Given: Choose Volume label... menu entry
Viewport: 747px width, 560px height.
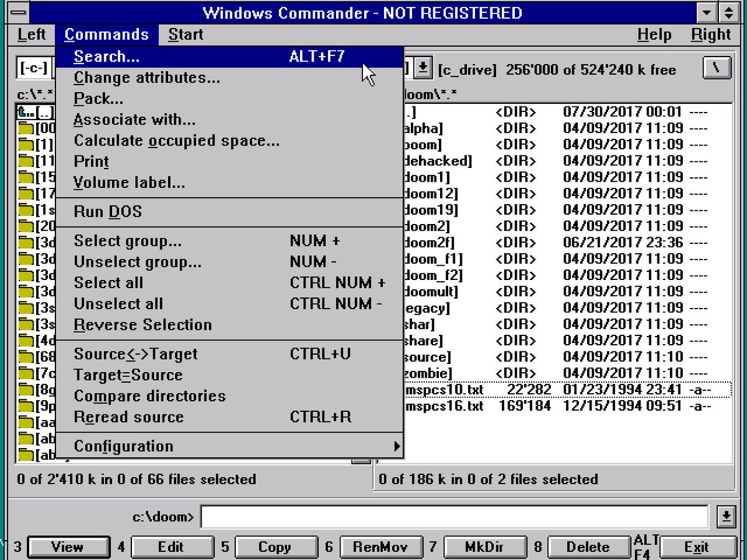Looking at the screenshot, I should (x=230, y=183).
